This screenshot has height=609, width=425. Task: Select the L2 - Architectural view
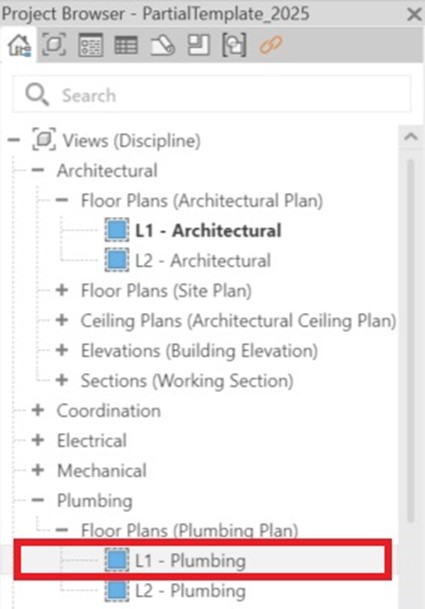pos(202,260)
